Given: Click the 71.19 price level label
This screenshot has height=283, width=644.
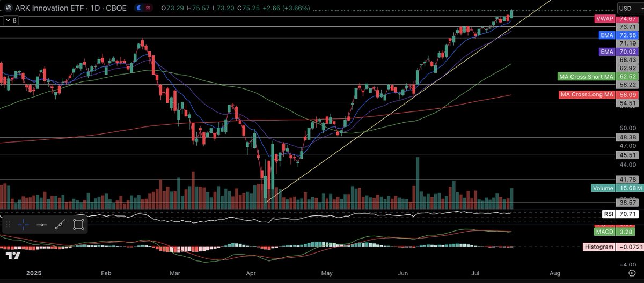Looking at the screenshot, I should [627, 43].
